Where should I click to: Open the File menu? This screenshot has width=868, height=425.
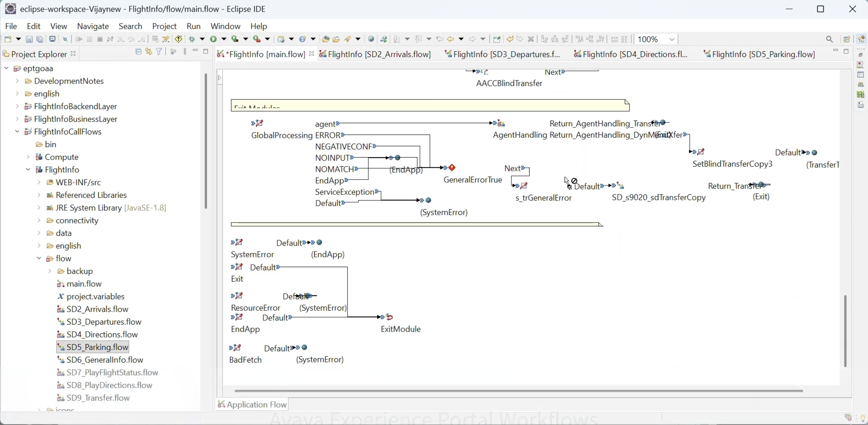(x=11, y=26)
